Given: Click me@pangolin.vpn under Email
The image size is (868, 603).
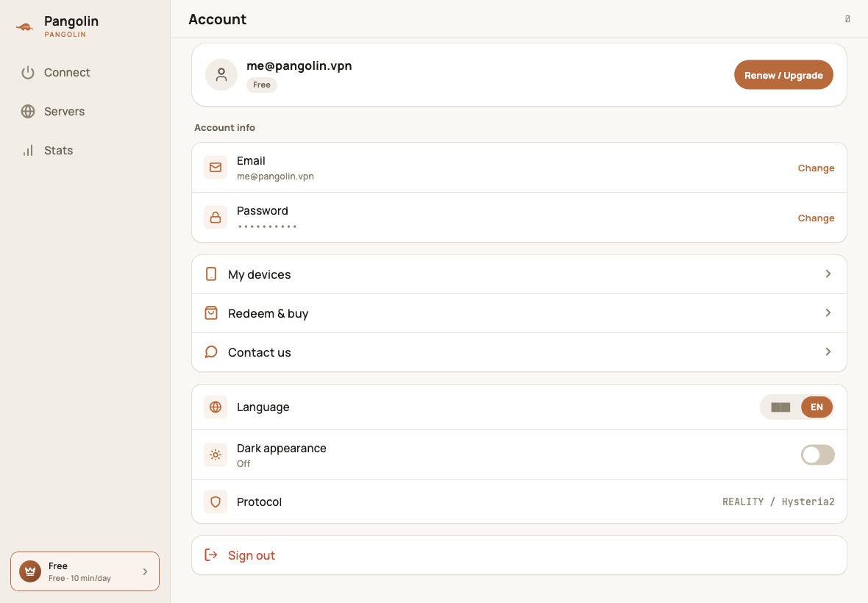Looking at the screenshot, I should point(275,176).
